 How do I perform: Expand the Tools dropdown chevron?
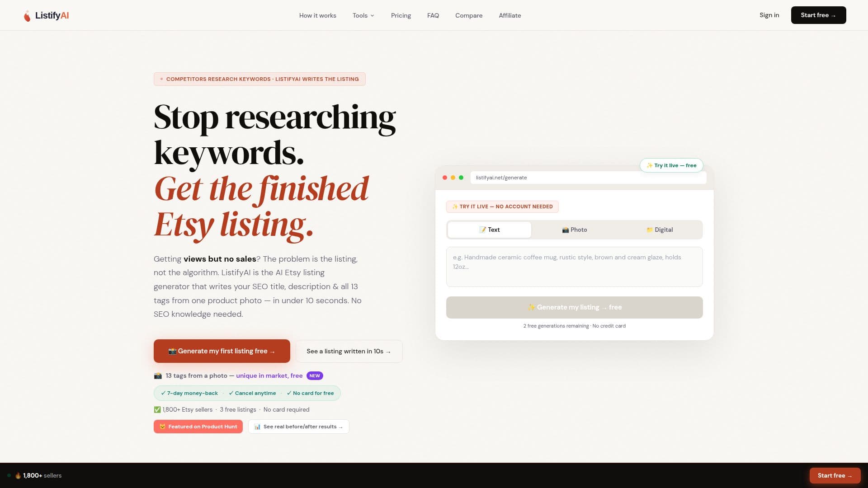pyautogui.click(x=372, y=15)
